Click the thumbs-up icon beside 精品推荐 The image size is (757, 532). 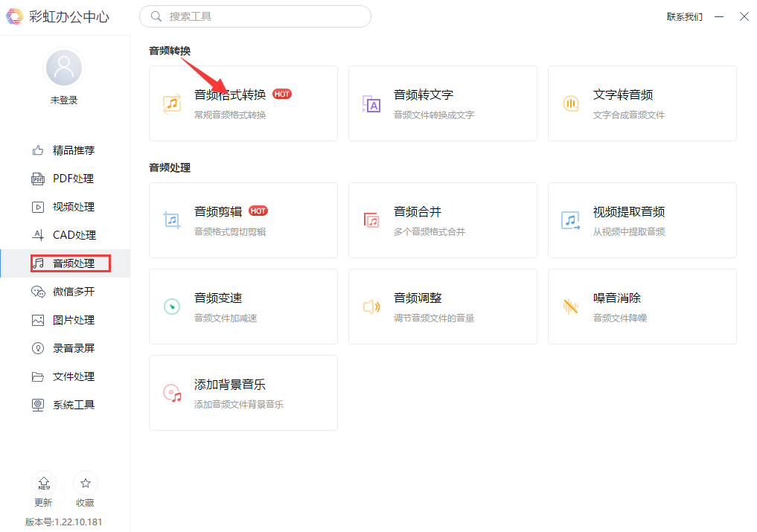pyautogui.click(x=38, y=150)
